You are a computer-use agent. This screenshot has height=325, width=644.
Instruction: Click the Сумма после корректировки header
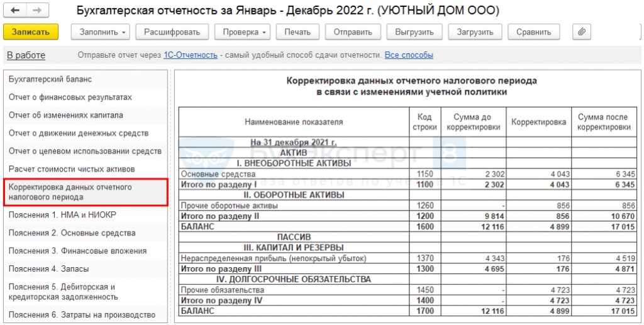pos(604,122)
